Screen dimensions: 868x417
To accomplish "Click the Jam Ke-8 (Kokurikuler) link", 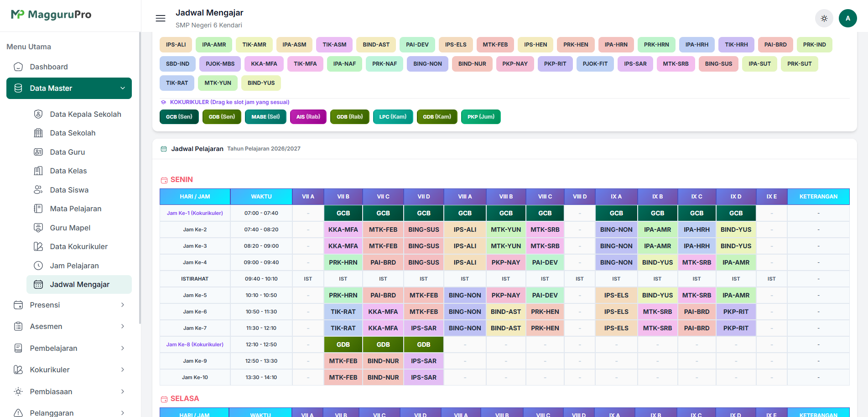I will 195,344.
